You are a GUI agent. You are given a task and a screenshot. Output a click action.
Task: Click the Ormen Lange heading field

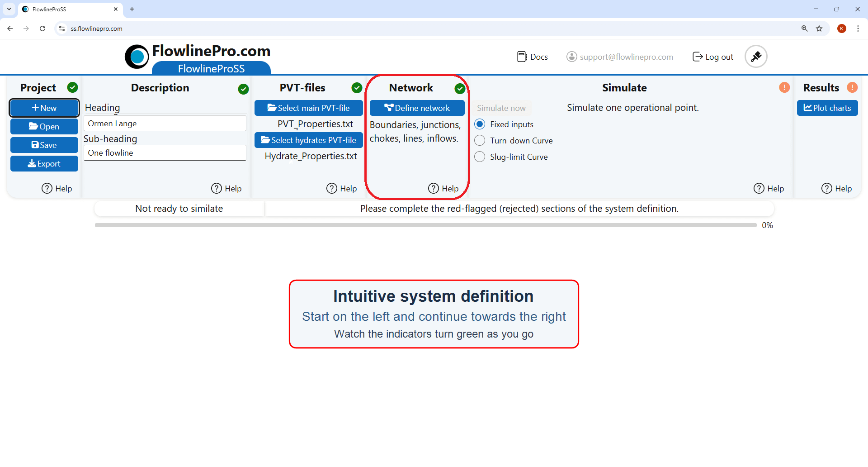(165, 123)
